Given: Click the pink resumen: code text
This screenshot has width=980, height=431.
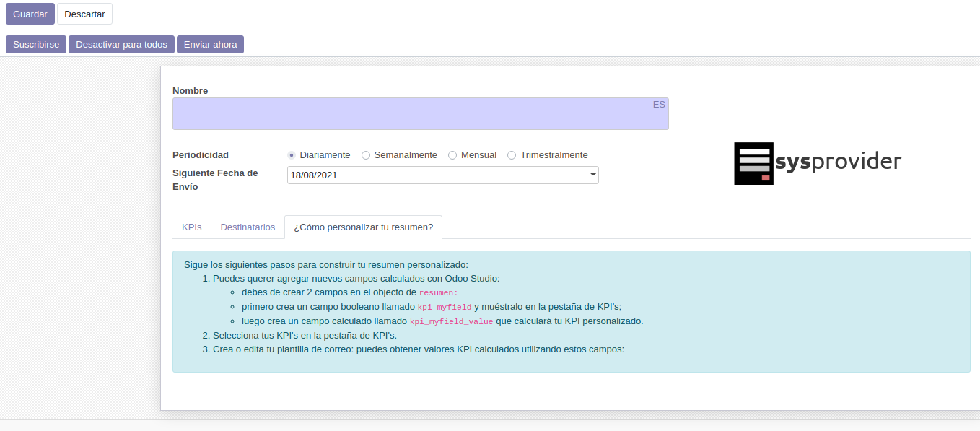Looking at the screenshot, I should click(x=438, y=293).
